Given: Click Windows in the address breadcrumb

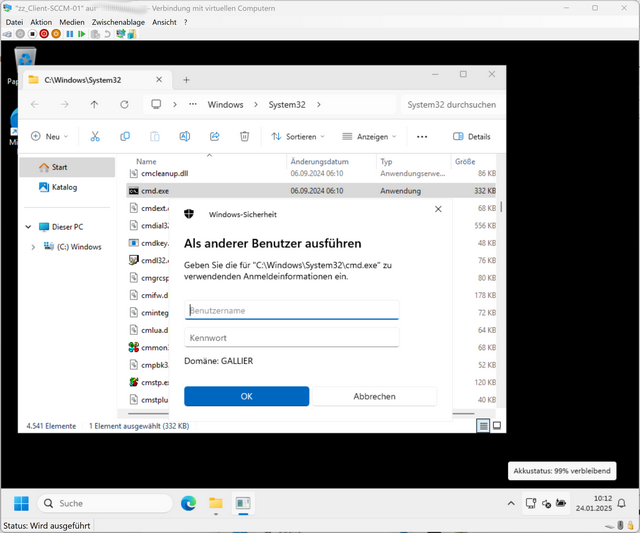Looking at the screenshot, I should 225,104.
